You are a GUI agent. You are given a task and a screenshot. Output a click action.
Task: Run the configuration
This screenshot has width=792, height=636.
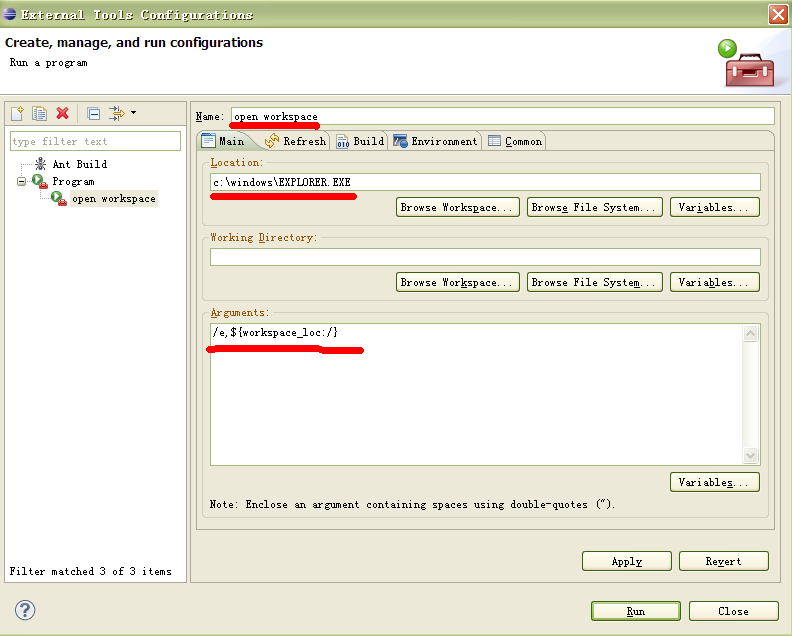point(636,611)
